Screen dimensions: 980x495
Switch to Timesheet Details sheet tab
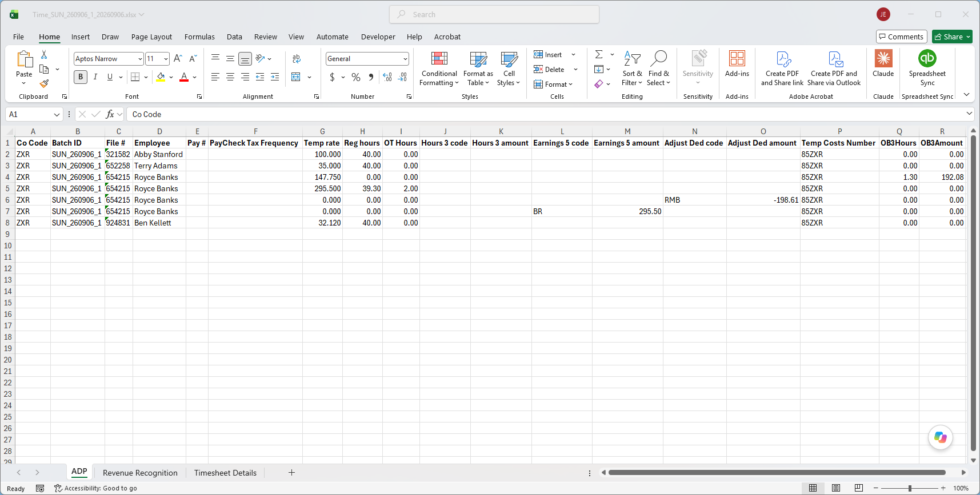[225, 473]
